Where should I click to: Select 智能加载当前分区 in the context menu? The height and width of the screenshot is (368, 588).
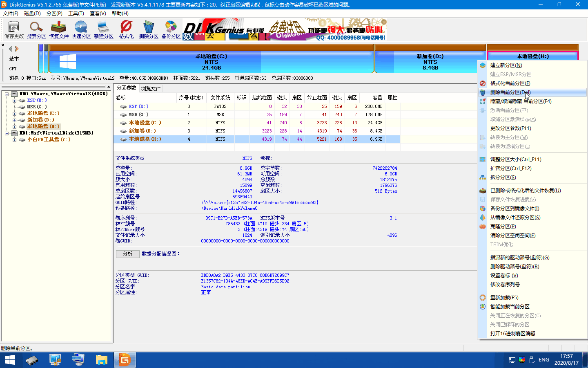pyautogui.click(x=532, y=307)
